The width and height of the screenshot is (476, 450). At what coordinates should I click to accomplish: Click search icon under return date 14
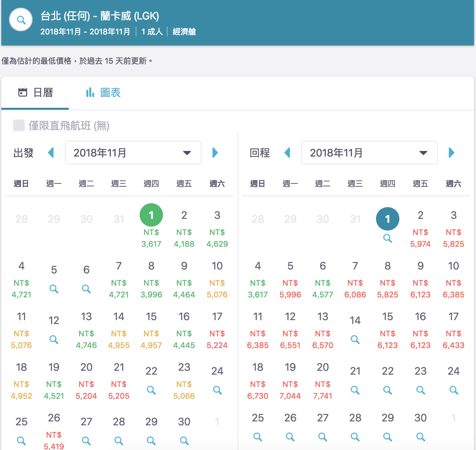[355, 339]
